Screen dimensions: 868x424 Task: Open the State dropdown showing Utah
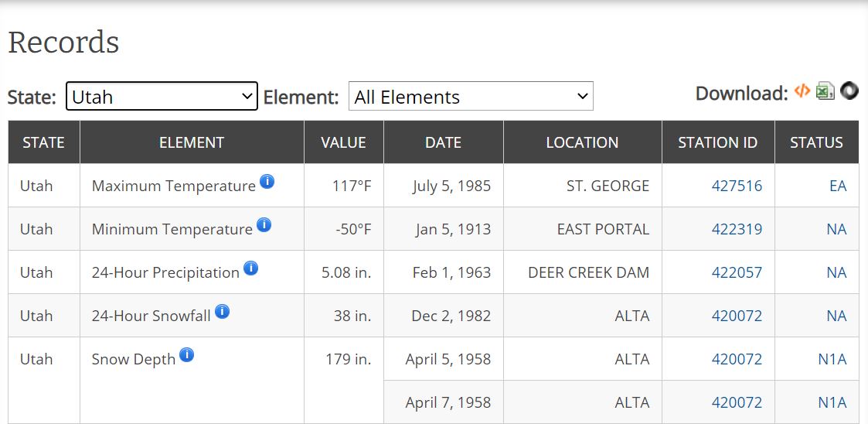tap(162, 97)
